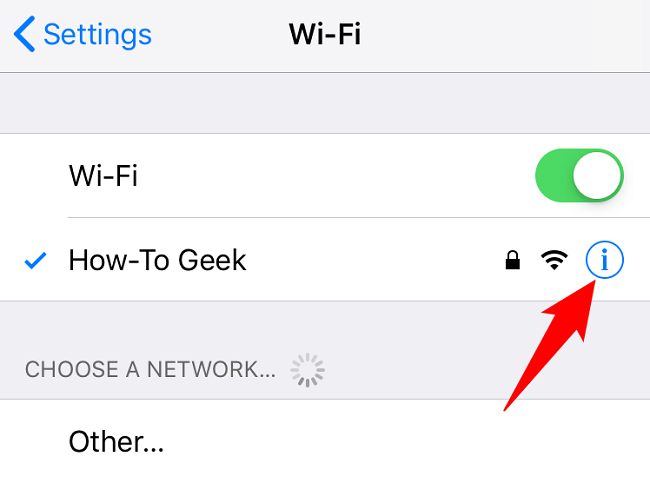Go back via the Settings text link
650x483 pixels.
point(97,35)
